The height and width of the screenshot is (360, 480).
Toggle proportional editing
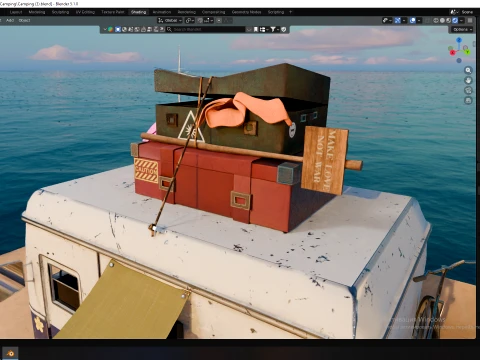pyautogui.click(x=219, y=20)
